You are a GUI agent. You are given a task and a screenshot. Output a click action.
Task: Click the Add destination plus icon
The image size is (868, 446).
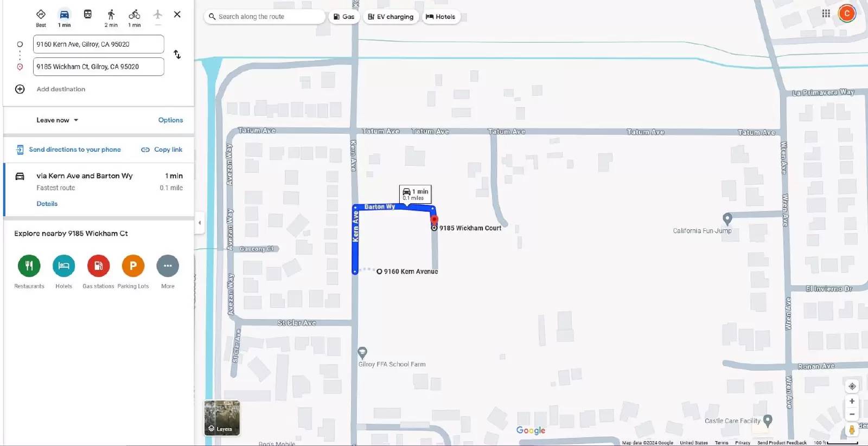(20, 89)
